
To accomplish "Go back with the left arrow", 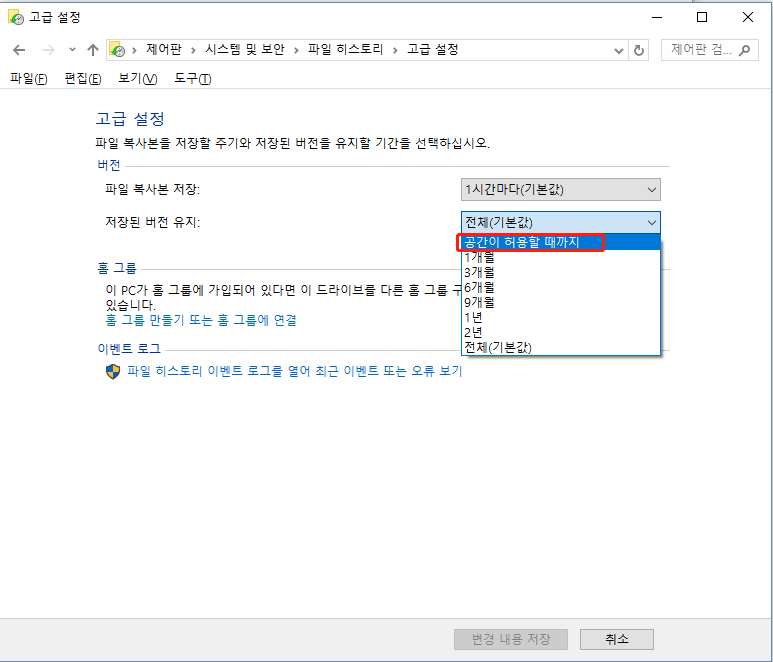I will (19, 50).
